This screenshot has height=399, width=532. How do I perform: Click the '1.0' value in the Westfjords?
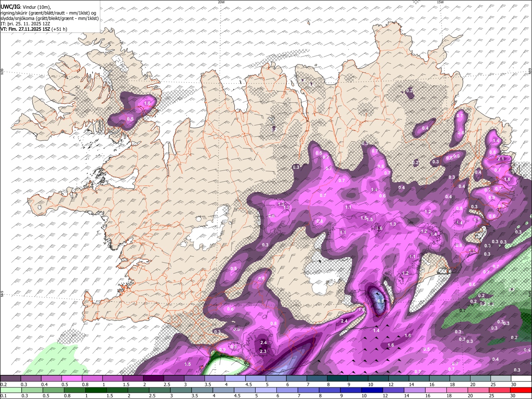click(147, 103)
